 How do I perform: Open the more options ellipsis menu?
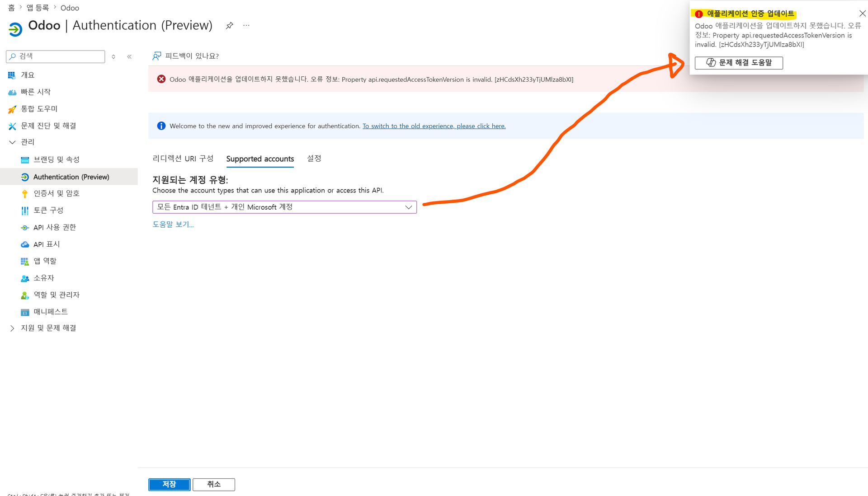point(246,25)
